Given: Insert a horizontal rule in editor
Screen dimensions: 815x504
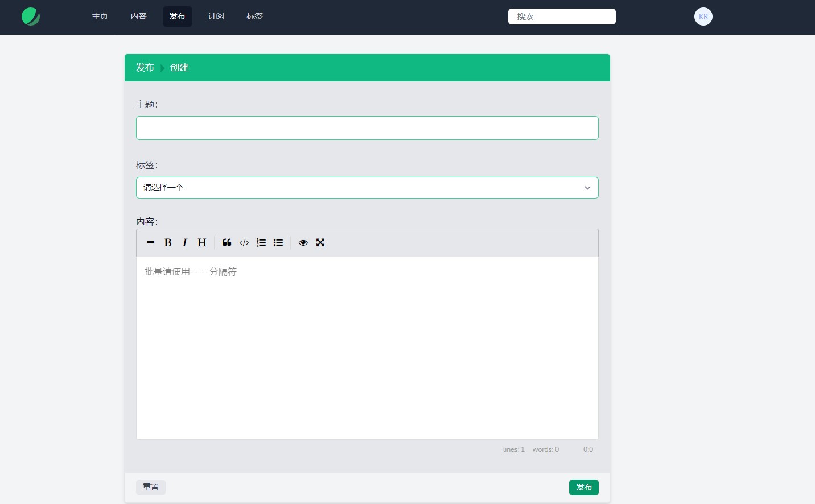Looking at the screenshot, I should [x=151, y=242].
